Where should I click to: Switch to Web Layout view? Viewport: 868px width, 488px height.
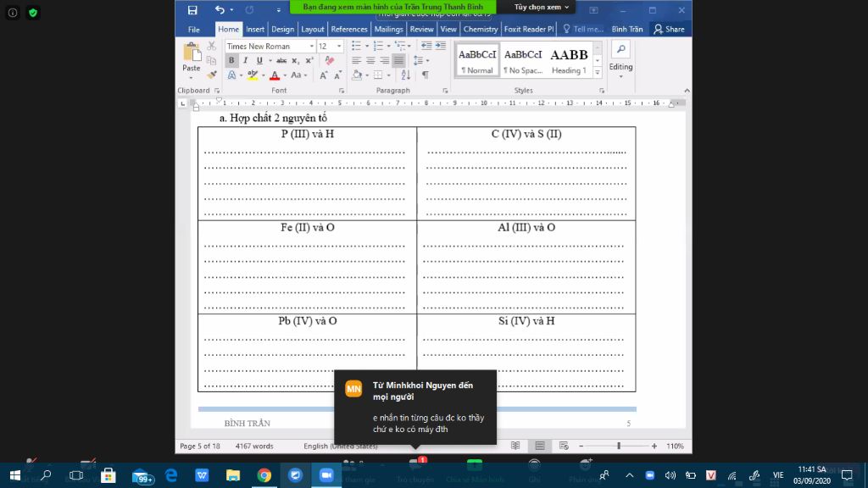tap(564, 446)
